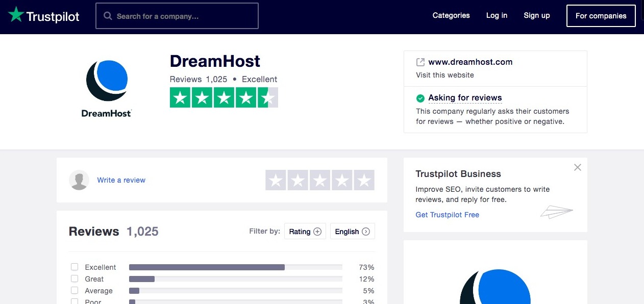Click the Excellent 73% rating bar
The height and width of the screenshot is (304, 644).
[x=235, y=267]
